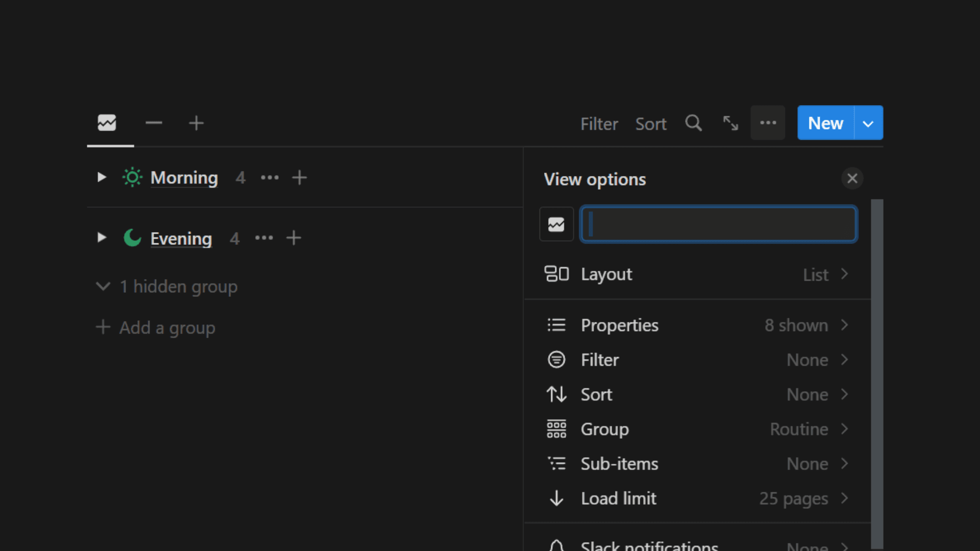Click the blue New button
Viewport: 980px width, 551px height.
tap(825, 123)
